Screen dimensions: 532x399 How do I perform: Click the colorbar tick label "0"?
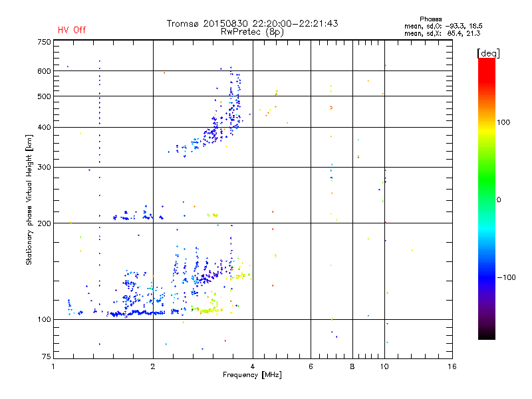tap(499, 200)
